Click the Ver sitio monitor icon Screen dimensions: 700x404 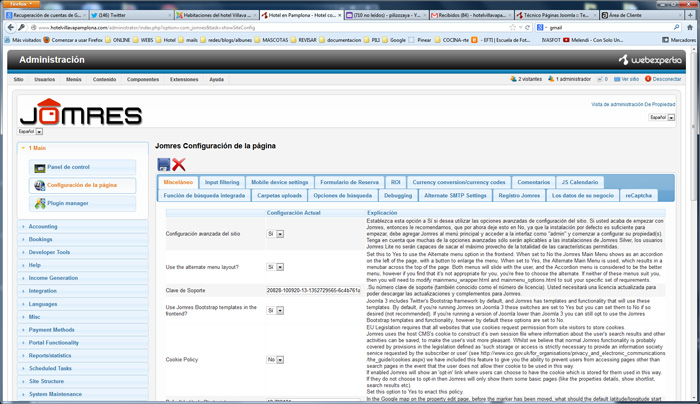coord(617,79)
